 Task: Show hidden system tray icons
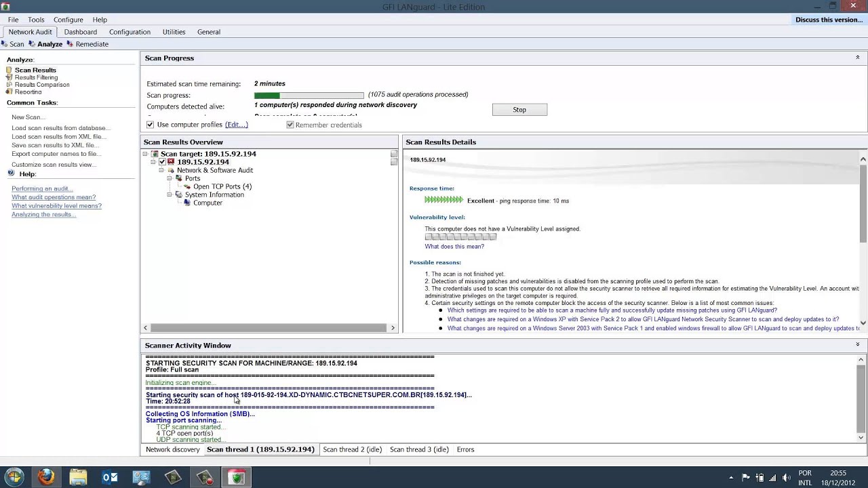tap(731, 477)
